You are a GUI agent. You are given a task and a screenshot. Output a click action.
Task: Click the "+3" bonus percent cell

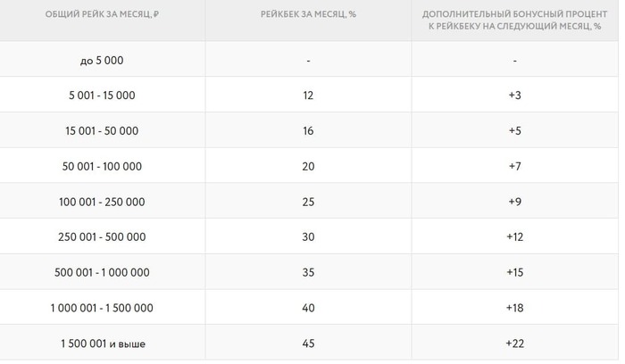(x=514, y=95)
